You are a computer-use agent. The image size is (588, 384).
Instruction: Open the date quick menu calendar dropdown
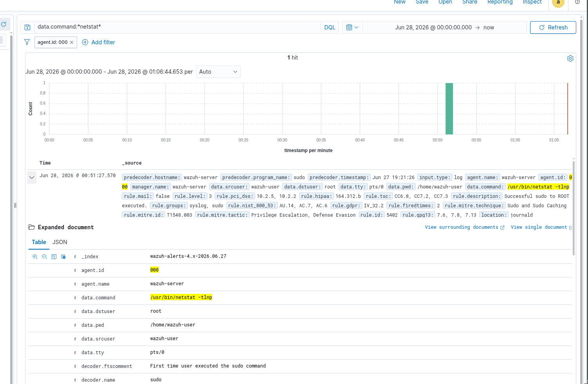pos(352,27)
